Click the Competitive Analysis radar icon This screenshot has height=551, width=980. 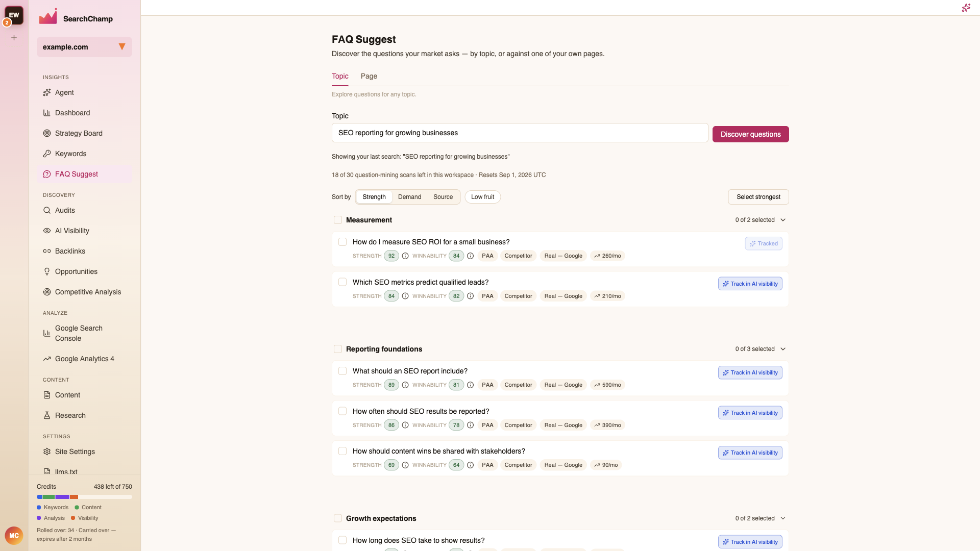coord(47,292)
